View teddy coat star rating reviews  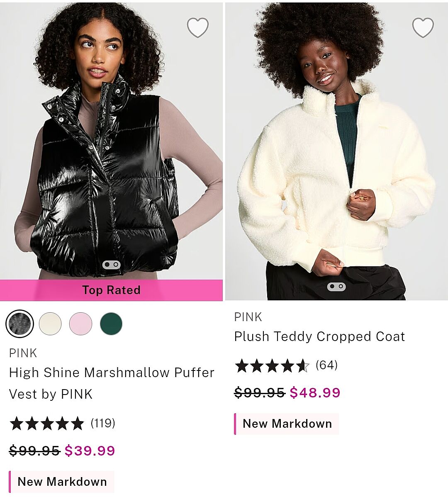[x=272, y=365]
